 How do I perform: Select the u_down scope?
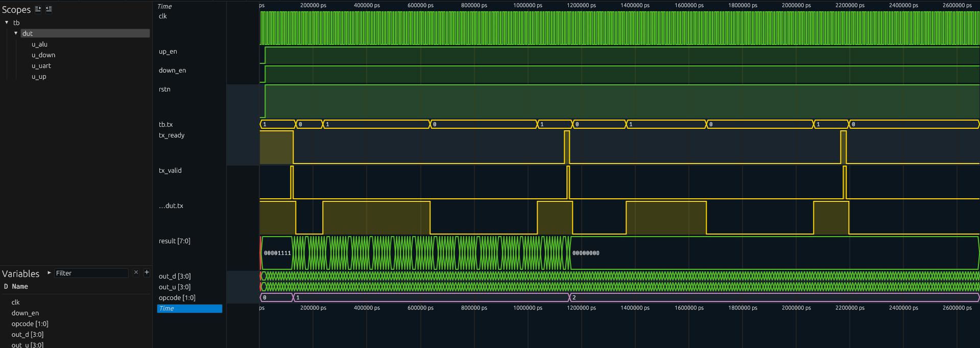[x=43, y=55]
